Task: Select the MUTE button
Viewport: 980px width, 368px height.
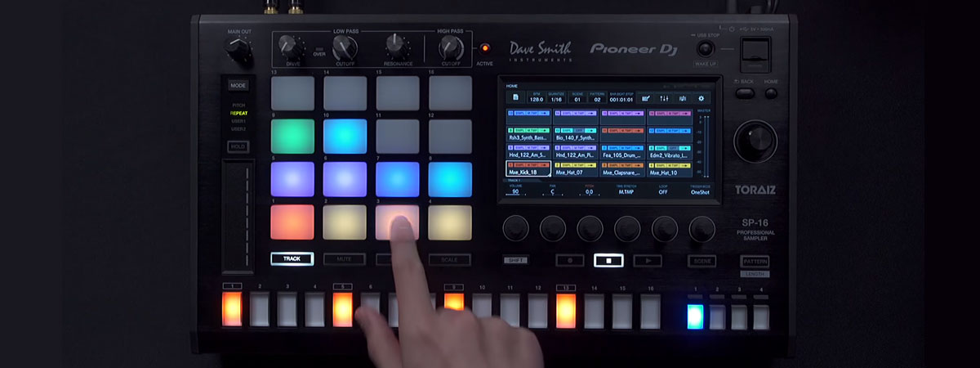Action: point(344,259)
